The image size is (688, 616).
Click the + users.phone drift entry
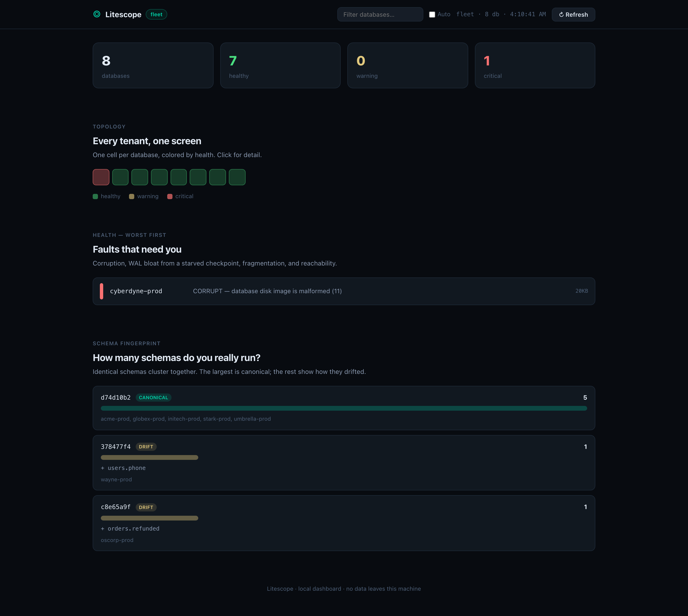(x=123, y=468)
